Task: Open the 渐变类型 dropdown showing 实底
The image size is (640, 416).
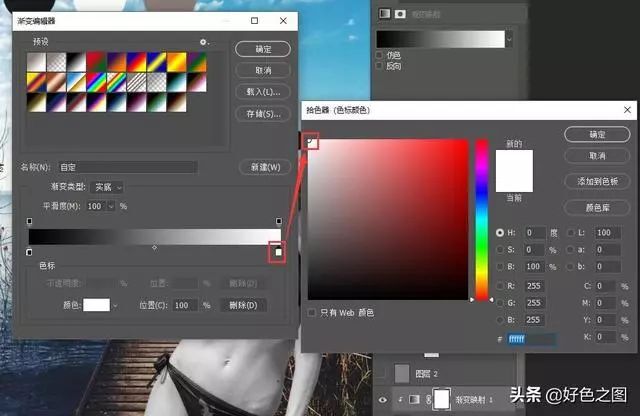Action: point(108,187)
